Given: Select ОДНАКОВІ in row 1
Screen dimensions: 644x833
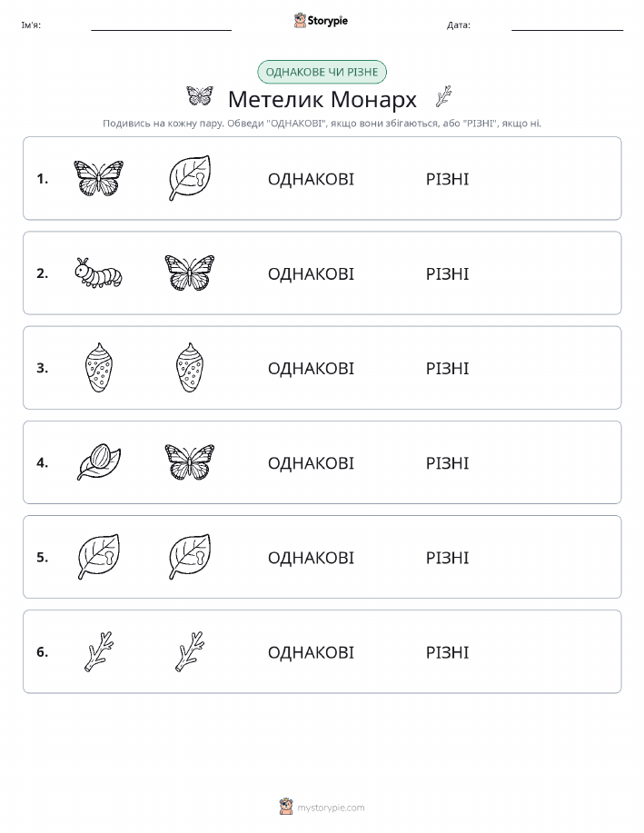Looking at the screenshot, I should click(311, 179).
